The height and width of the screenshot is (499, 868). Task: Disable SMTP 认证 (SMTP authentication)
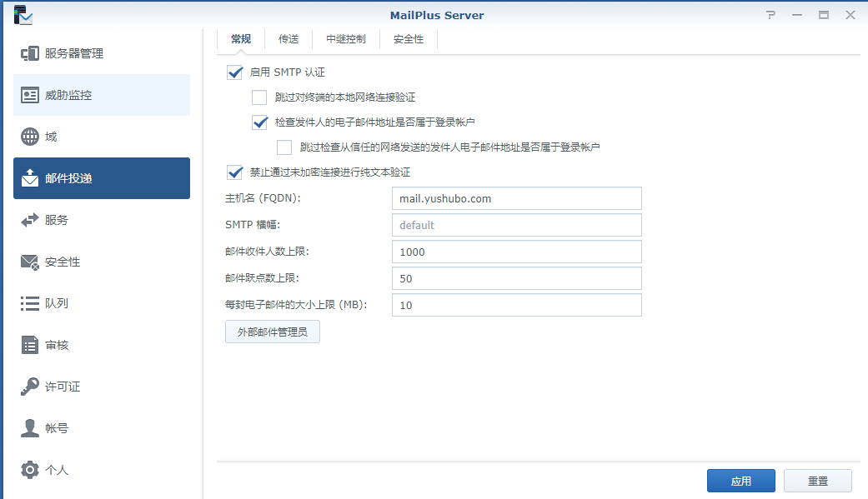(234, 72)
